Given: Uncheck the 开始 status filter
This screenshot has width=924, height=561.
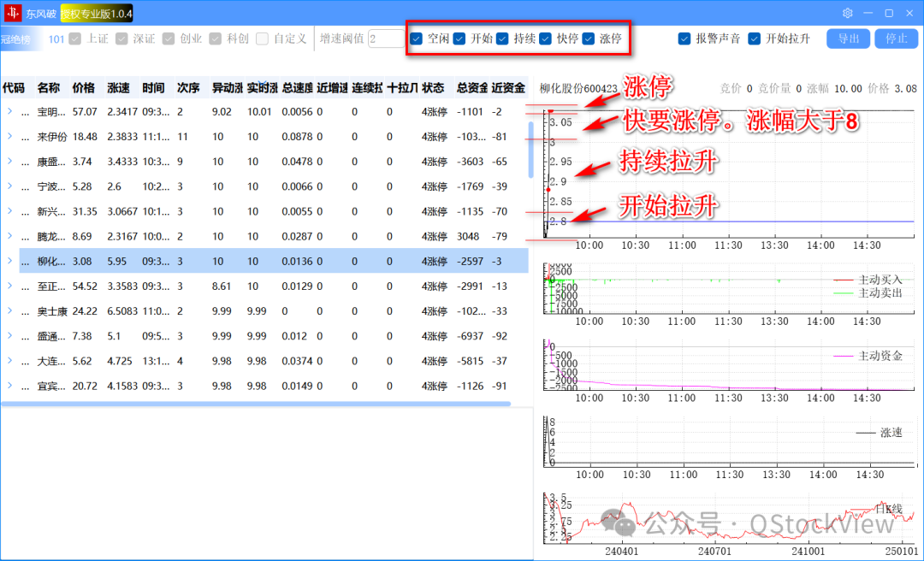Looking at the screenshot, I should point(459,38).
